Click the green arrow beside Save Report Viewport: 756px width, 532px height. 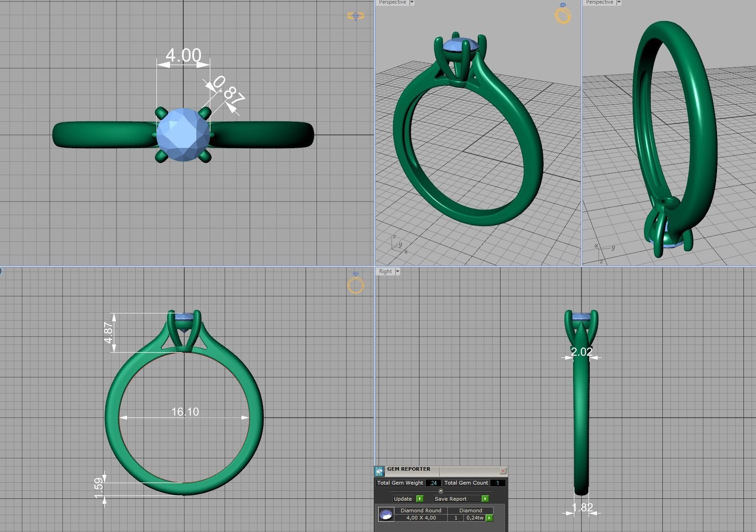[x=485, y=498]
